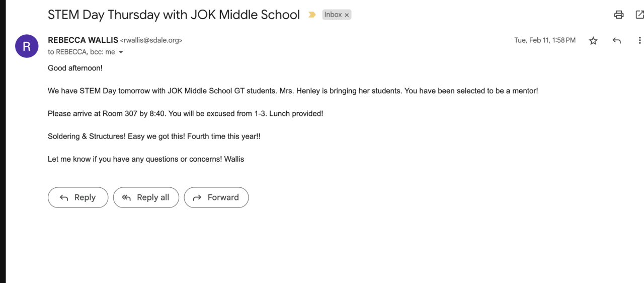
Task: Click the "Good afternoon!" greeting line
Action: 75,68
